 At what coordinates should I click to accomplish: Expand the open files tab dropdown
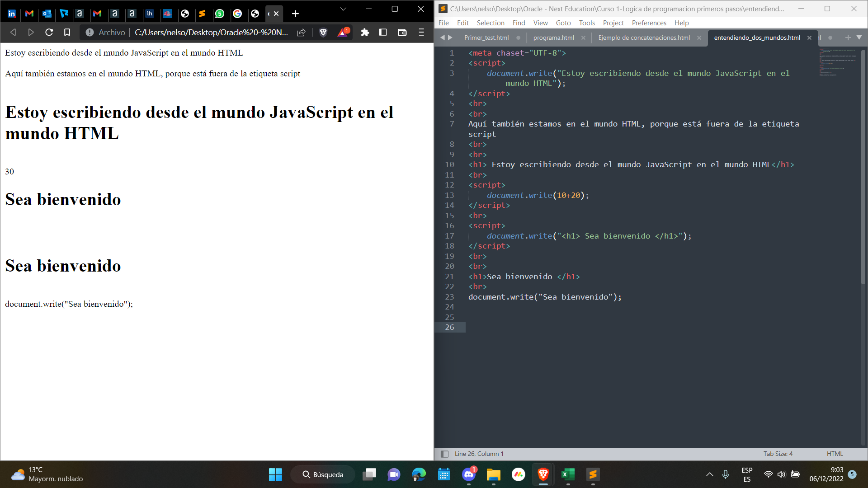click(859, 38)
